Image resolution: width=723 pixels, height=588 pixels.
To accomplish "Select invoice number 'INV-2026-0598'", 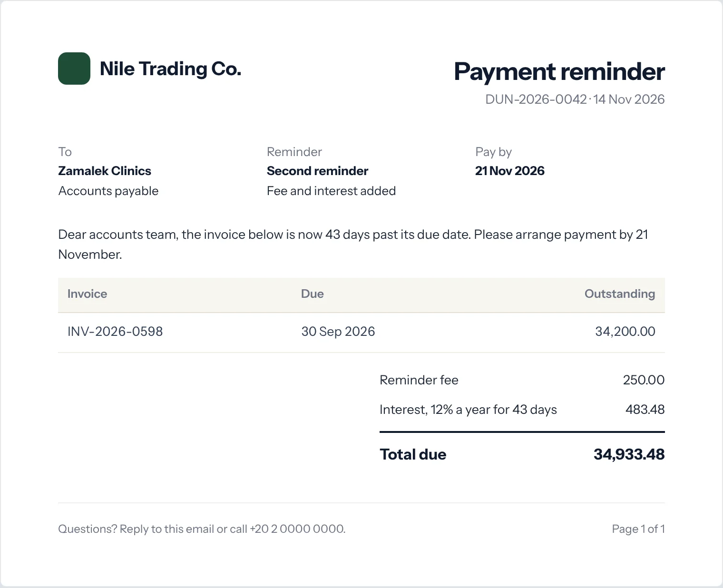I will click(x=115, y=332).
